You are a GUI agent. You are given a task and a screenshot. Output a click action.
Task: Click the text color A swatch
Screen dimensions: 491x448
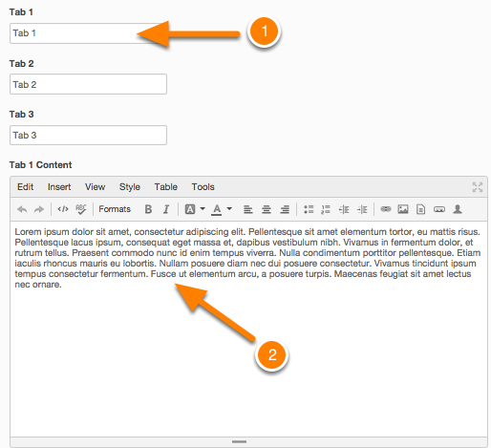217,209
